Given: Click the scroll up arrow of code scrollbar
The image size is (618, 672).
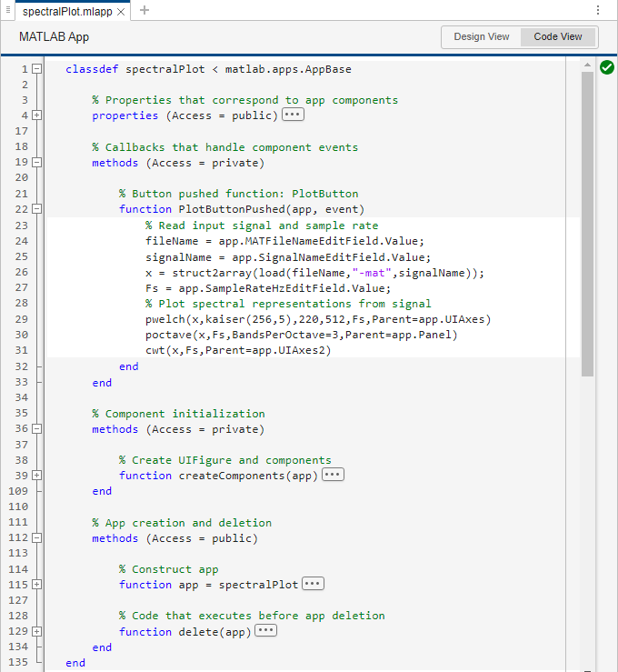Looking at the screenshot, I should tap(588, 65).
